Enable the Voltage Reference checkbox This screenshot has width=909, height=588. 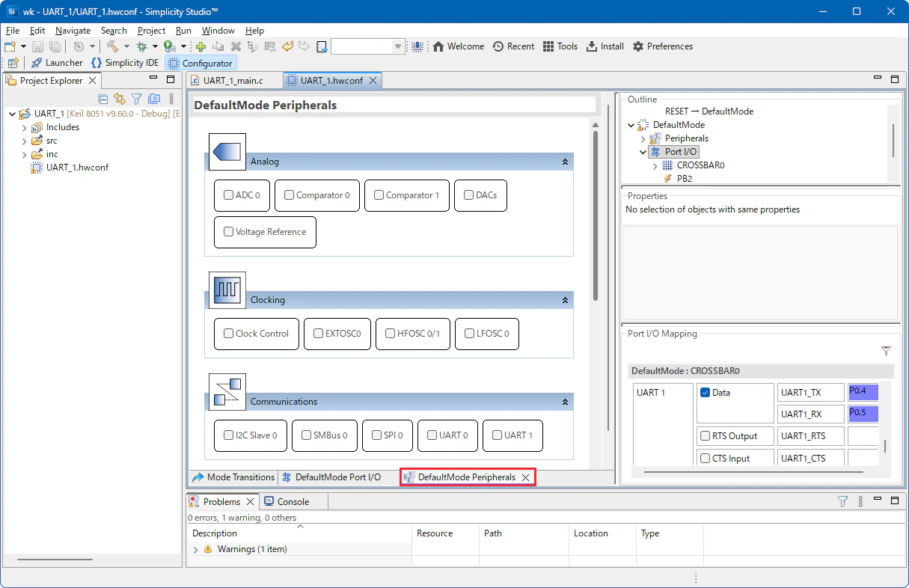click(x=229, y=232)
